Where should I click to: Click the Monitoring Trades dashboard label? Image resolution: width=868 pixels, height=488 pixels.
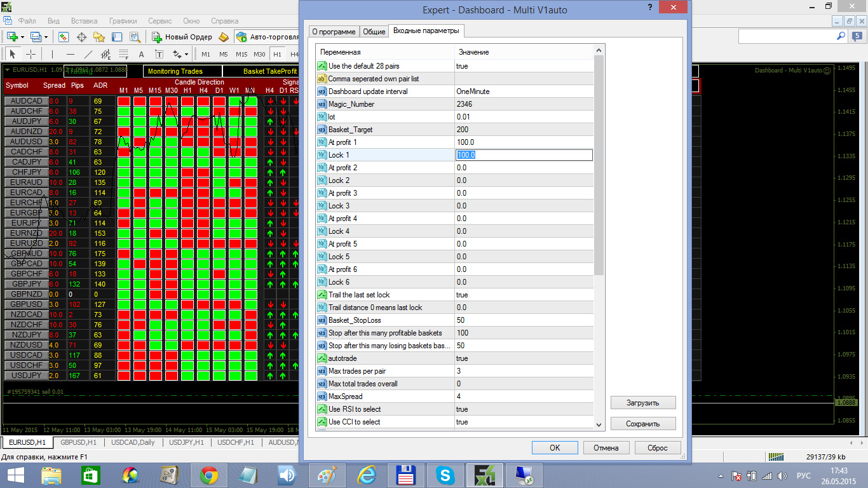(183, 72)
